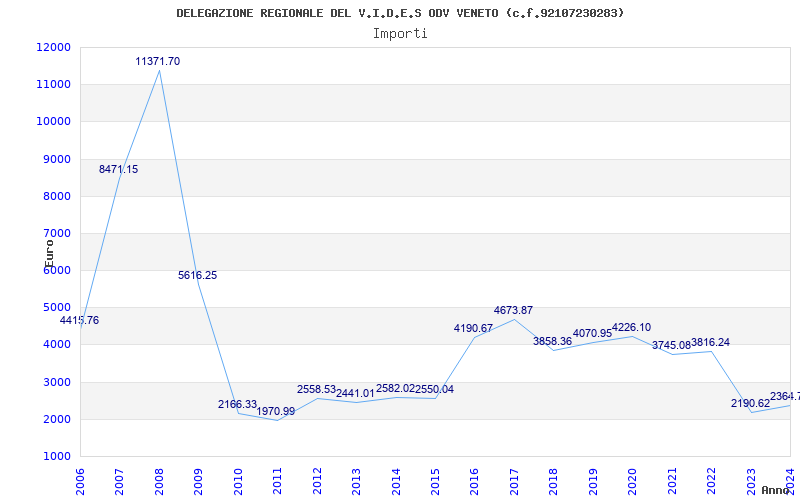This screenshot has width=800, height=500.
Task: Click the 'Importi' subtitle
Action: pyautogui.click(x=400, y=34)
